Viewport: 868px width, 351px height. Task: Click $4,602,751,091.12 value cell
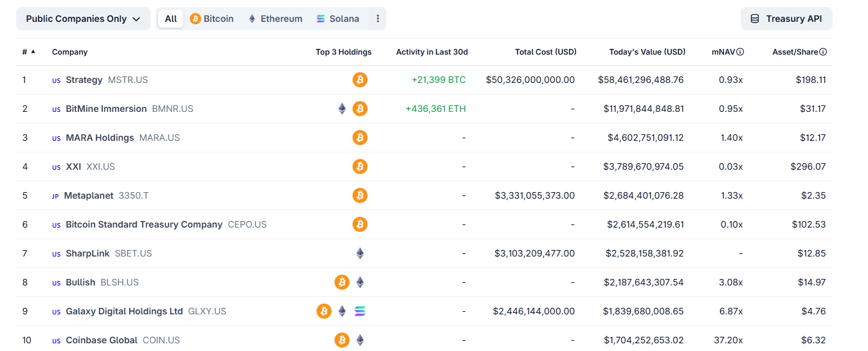[646, 138]
